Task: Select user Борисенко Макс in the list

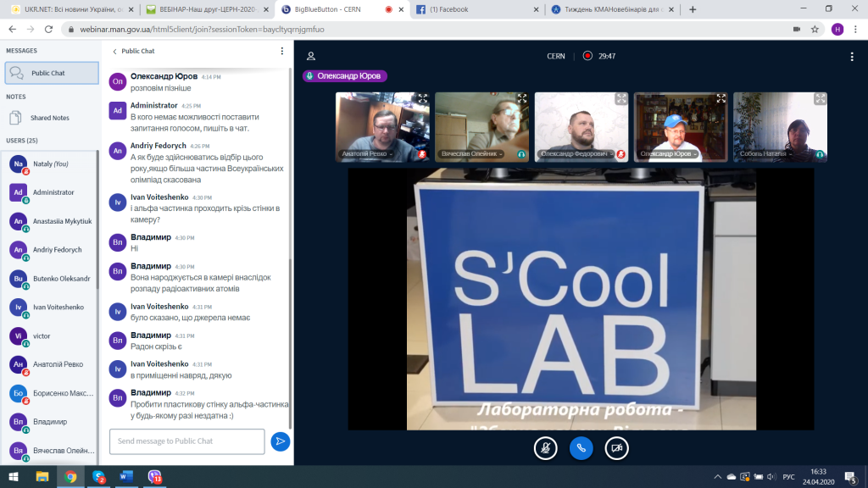Action: [51, 393]
